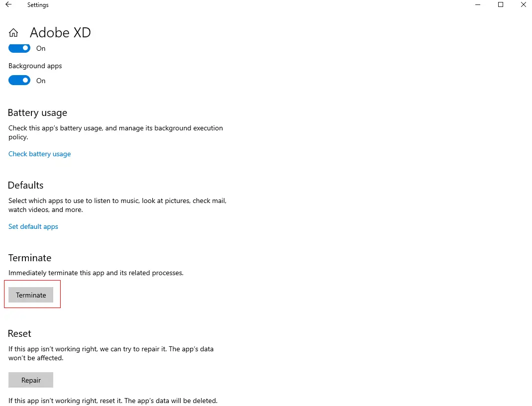Open Check battery usage link

coord(39,154)
